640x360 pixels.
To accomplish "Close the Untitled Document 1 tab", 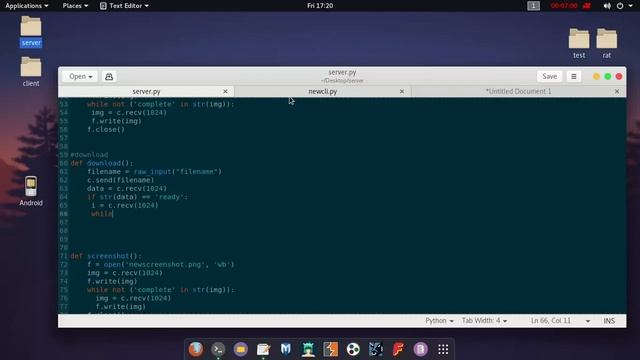I will pyautogui.click(x=617, y=91).
